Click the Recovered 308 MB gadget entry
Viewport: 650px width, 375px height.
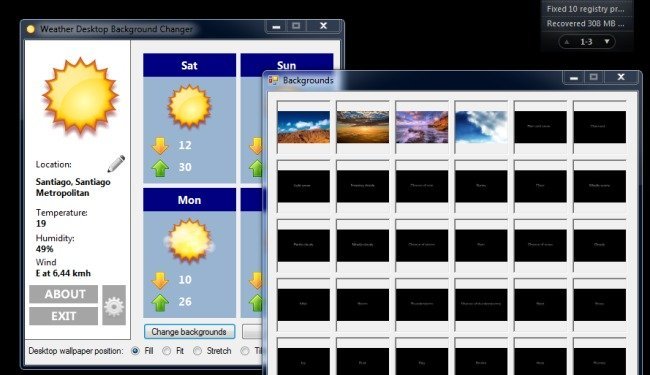(x=585, y=24)
